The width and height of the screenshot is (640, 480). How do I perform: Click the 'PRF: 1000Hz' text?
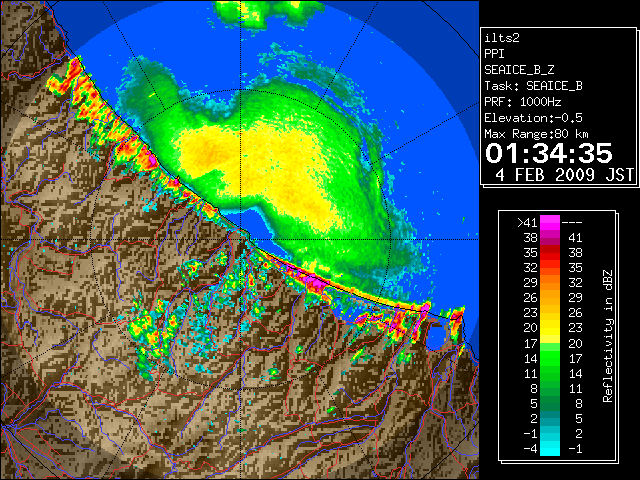click(523, 102)
